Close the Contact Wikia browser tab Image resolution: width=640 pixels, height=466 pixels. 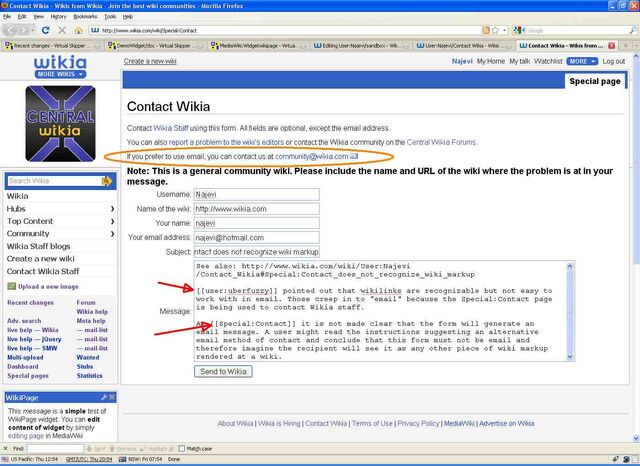pos(611,46)
